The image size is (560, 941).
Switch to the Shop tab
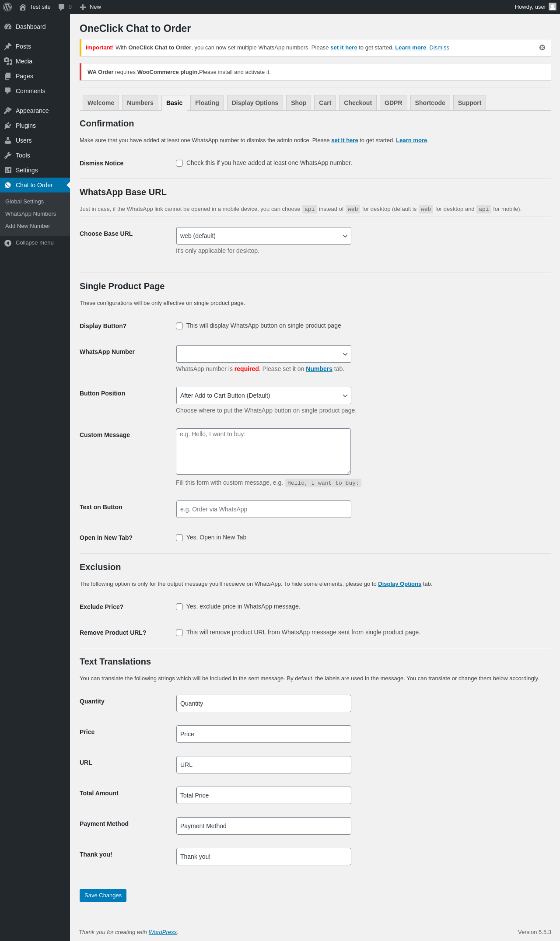coord(299,103)
